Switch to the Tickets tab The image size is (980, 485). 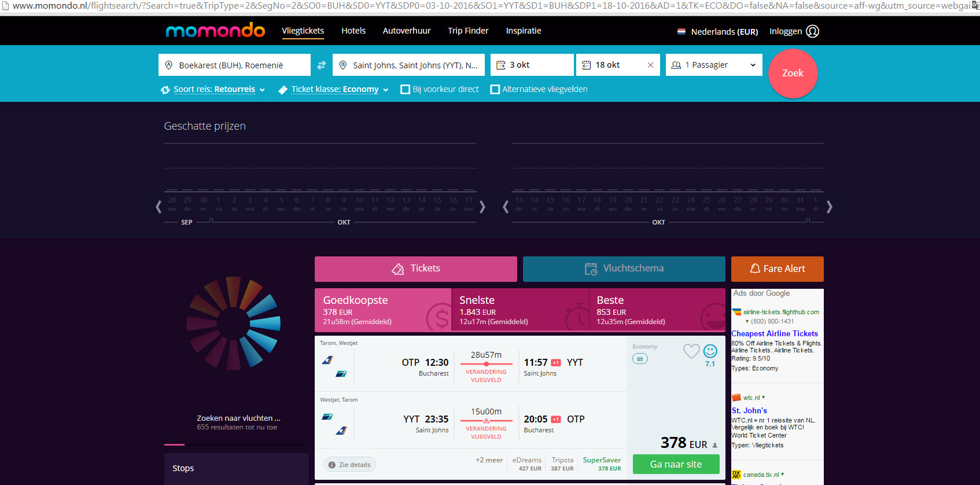coord(416,269)
